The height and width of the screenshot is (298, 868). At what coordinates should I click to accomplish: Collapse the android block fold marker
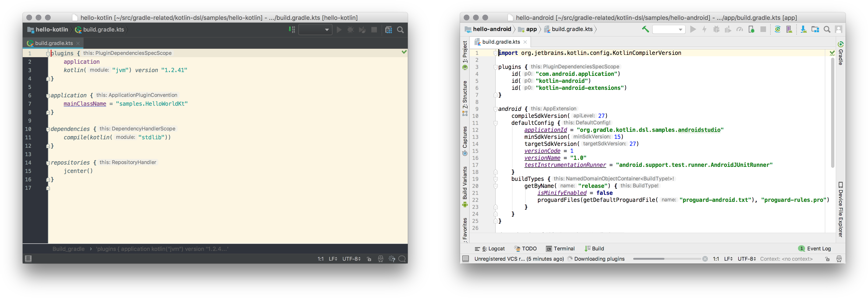point(495,109)
